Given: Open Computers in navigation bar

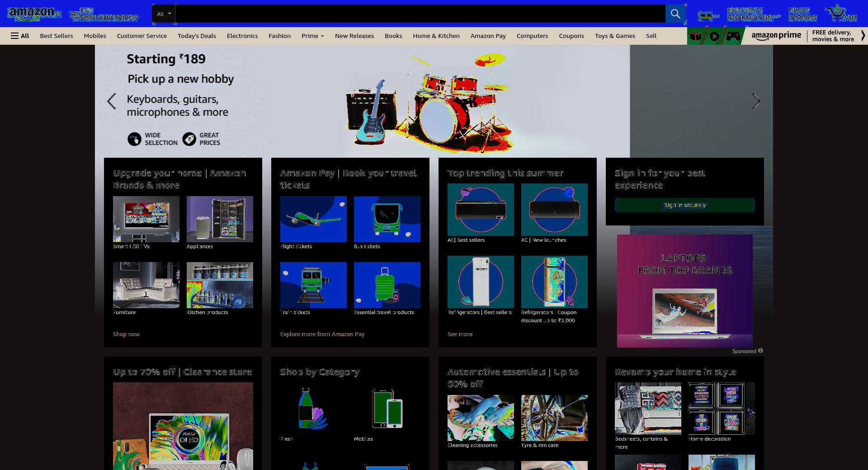Looking at the screenshot, I should [x=532, y=36].
